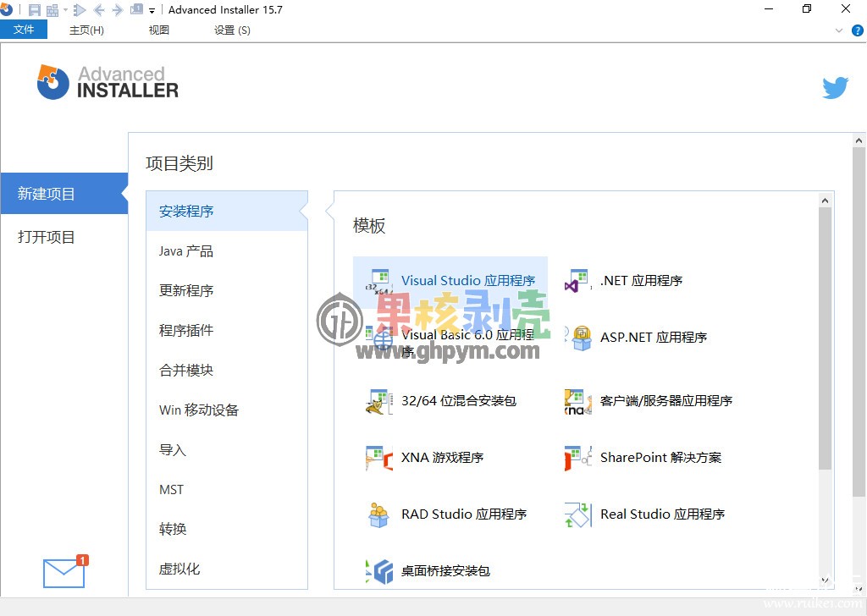The height and width of the screenshot is (616, 867).
Task: Open the quick access toolbar customize dropdown
Action: coord(152,10)
